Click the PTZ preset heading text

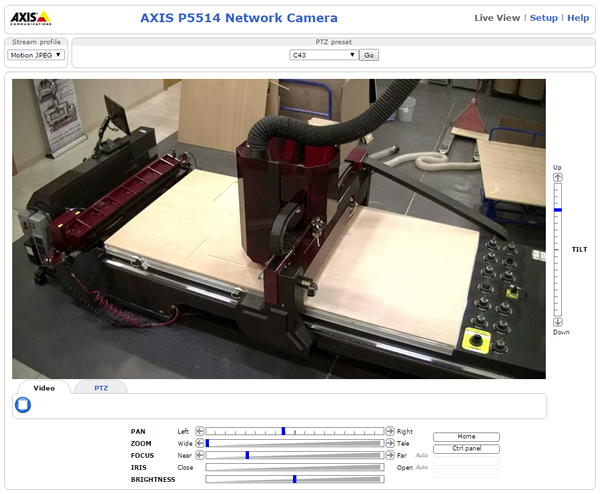point(333,42)
